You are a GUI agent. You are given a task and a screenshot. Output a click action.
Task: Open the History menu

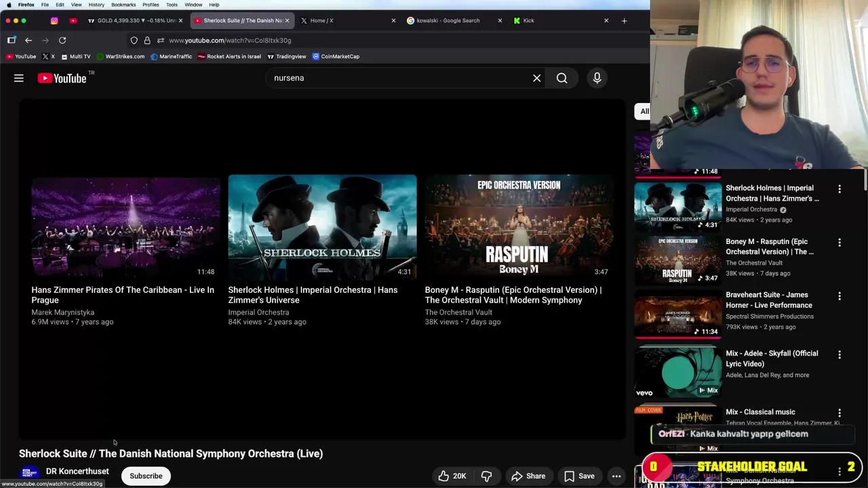[96, 5]
